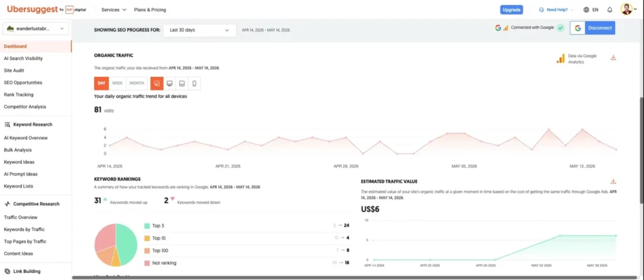
Task: Switch traffic chart to MONTH
Action: pyautogui.click(x=136, y=83)
